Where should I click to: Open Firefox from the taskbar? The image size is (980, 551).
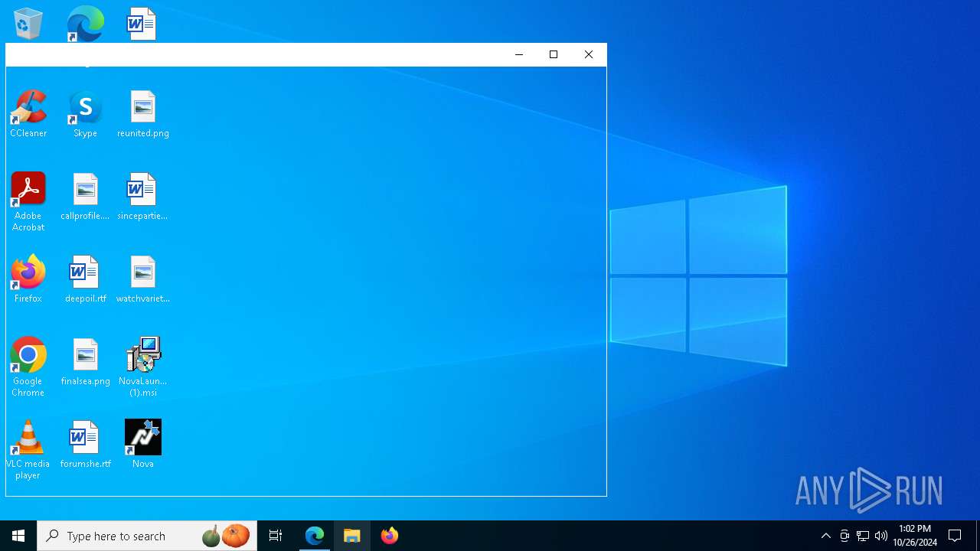(390, 536)
